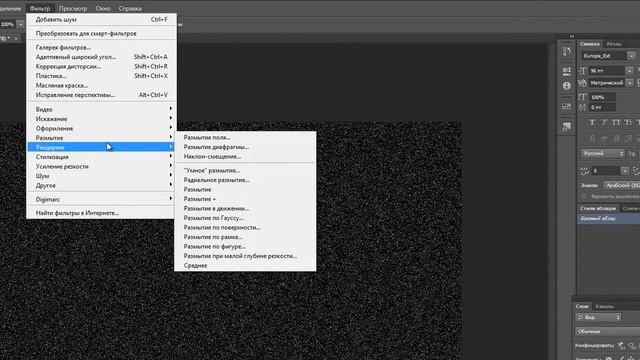640x360 pixels.
Task: Choose Размытие по Гауссу
Action: pyautogui.click(x=245, y=218)
